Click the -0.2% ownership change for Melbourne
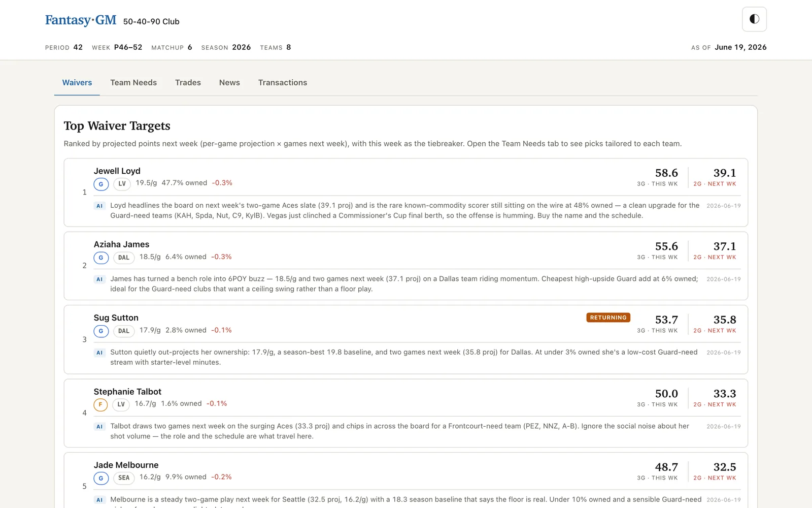 click(x=221, y=477)
